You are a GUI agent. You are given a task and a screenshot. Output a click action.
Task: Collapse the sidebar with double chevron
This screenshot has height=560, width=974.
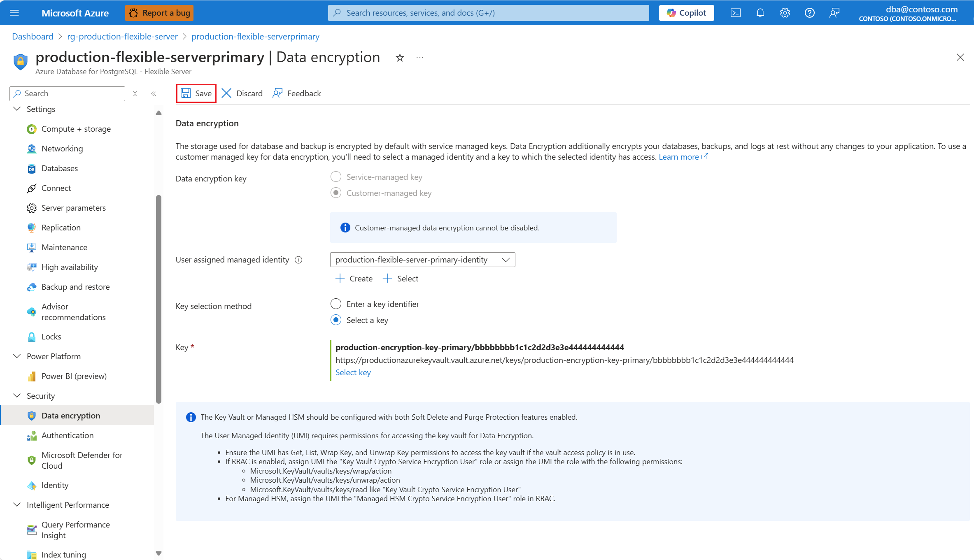154,94
